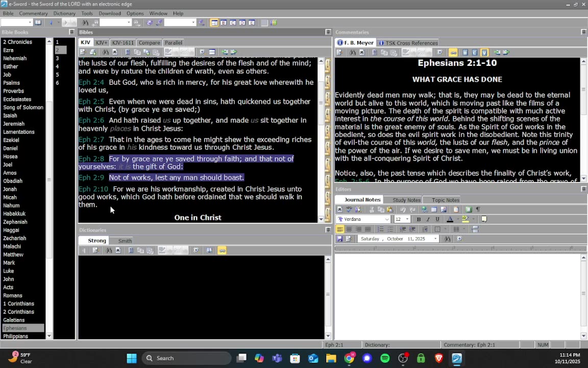Open the Tools menu

(x=87, y=13)
